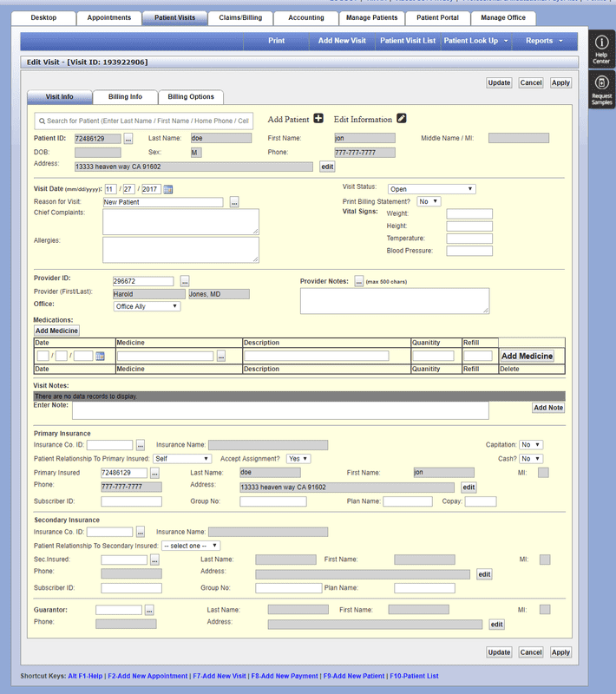Open the Visit Status dropdown
The image size is (616, 694).
pyautogui.click(x=431, y=189)
